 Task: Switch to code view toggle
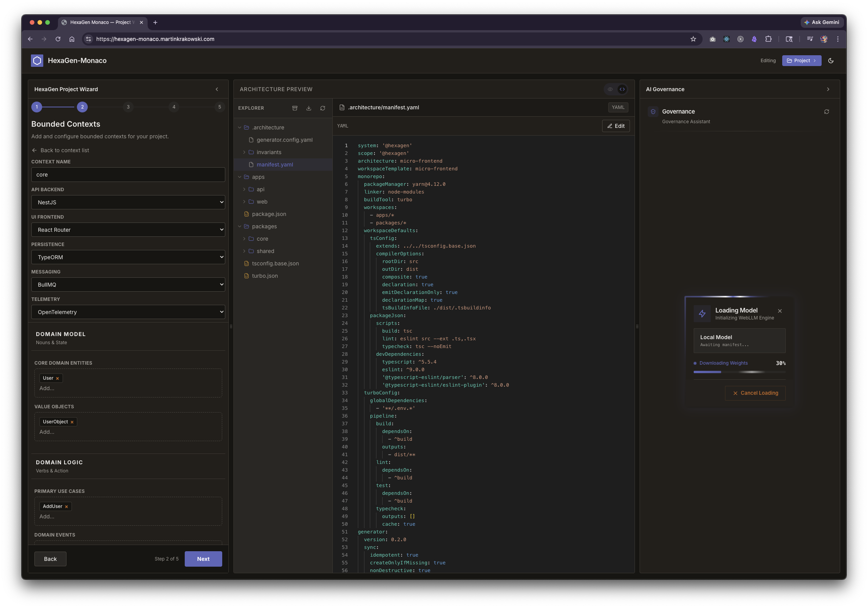point(622,89)
